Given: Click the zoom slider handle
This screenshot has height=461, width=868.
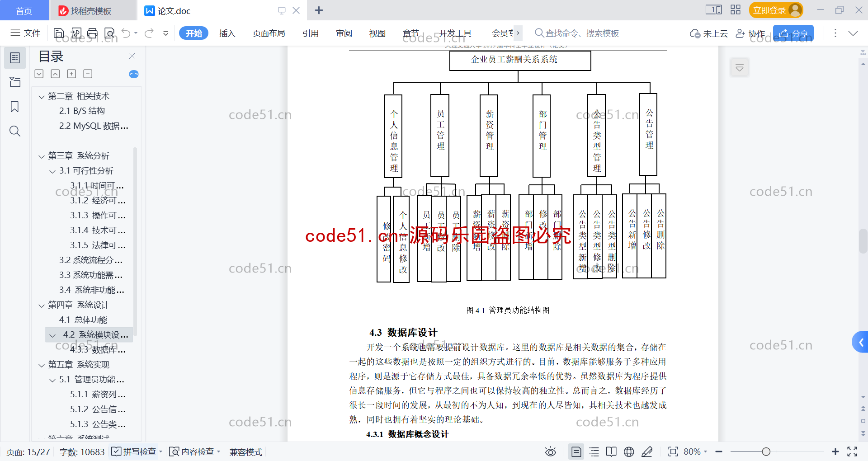Looking at the screenshot, I should click(x=766, y=452).
